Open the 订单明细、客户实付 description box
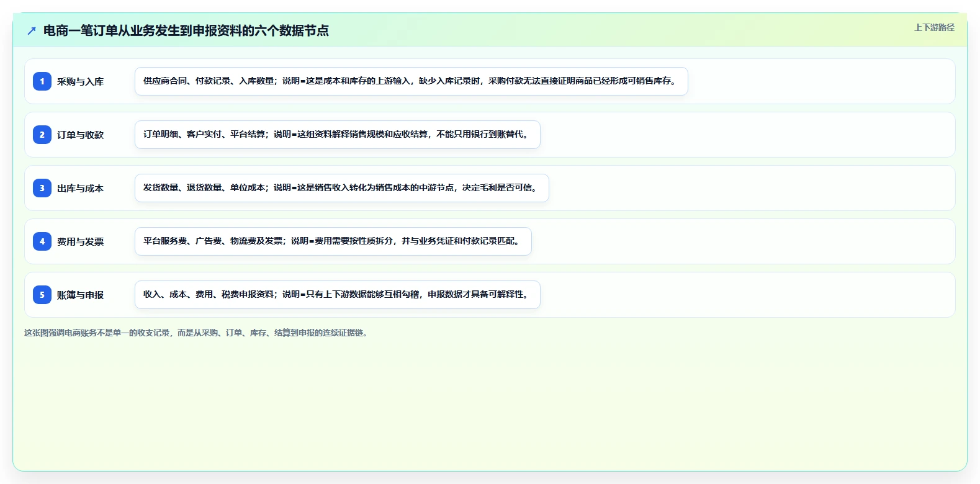980x484 pixels. 338,135
